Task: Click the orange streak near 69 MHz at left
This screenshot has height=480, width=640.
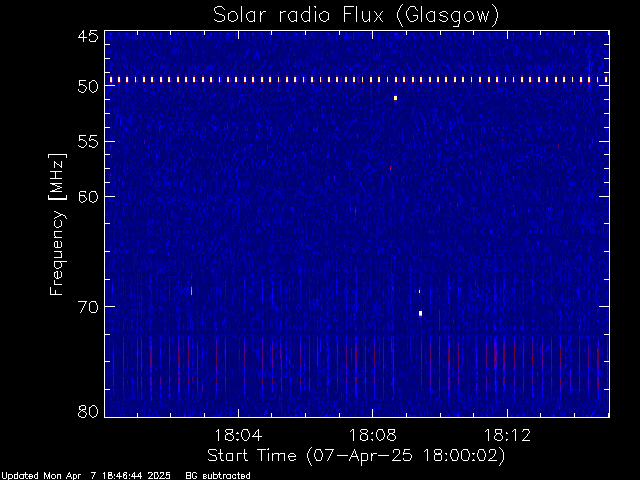Action: (191, 291)
